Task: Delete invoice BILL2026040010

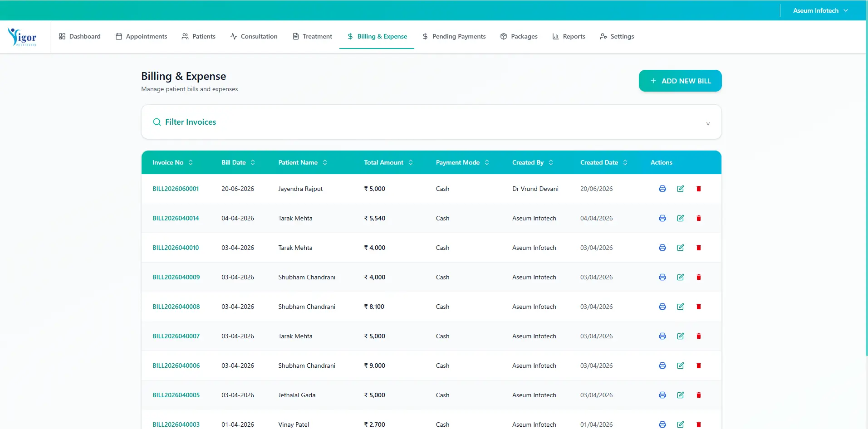Action: point(698,248)
